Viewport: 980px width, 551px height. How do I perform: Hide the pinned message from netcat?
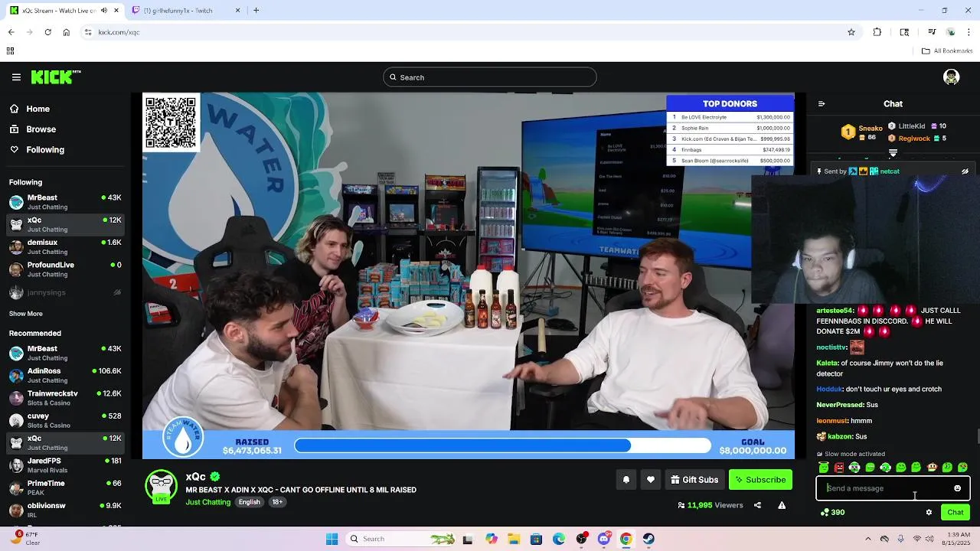click(x=965, y=171)
